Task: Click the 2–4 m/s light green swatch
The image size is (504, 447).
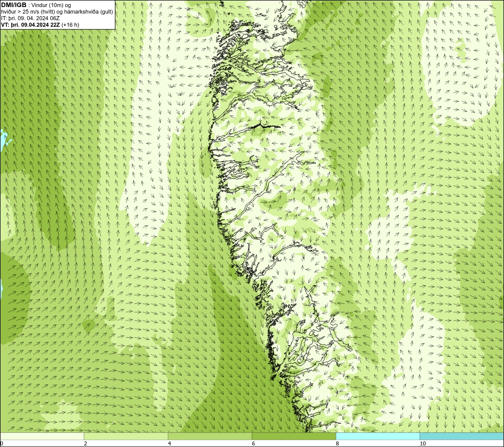Action: coord(126,436)
